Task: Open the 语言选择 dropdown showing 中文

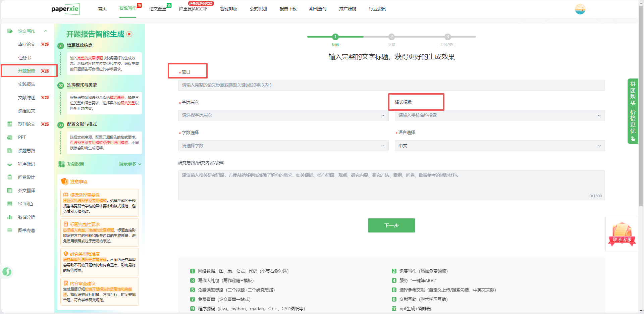Action: (x=499, y=146)
